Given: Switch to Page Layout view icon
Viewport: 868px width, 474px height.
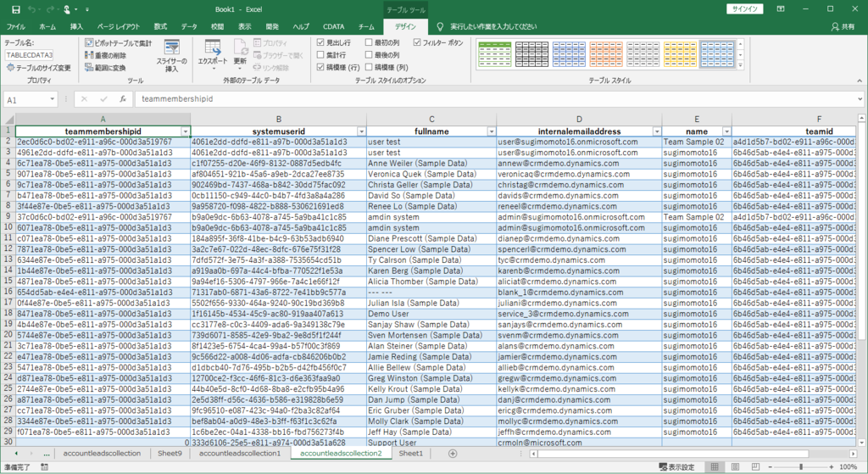Looking at the screenshot, I should pos(735,467).
